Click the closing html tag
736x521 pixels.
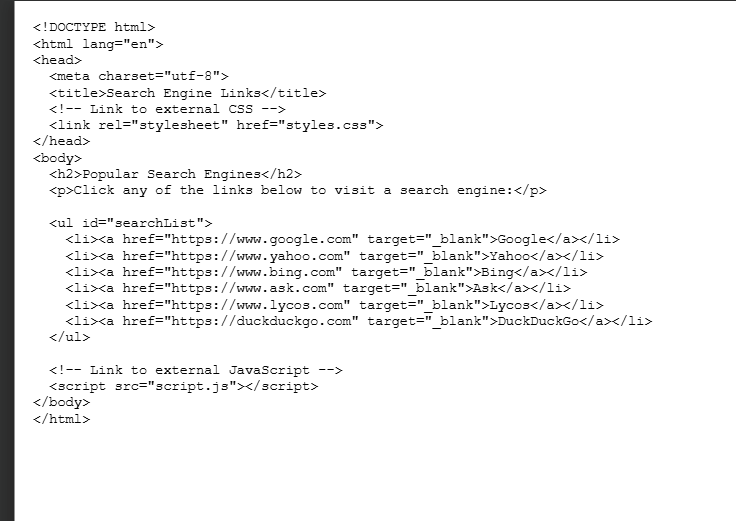click(61, 418)
